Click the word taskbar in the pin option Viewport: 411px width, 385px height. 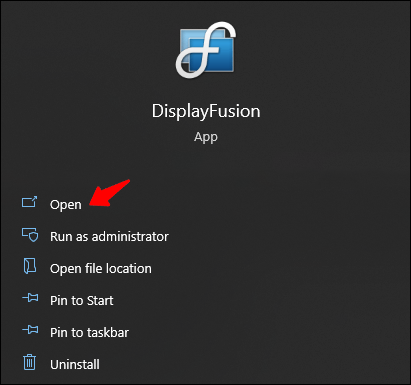tap(107, 333)
